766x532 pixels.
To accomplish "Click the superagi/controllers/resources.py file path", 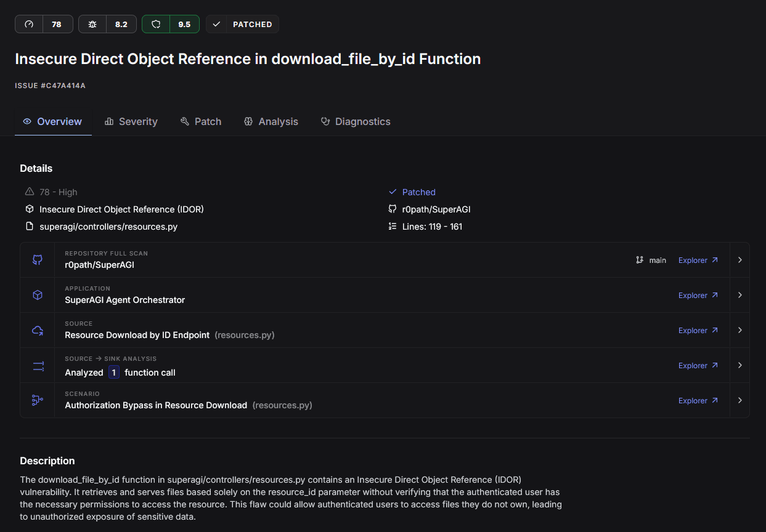I will pos(108,227).
